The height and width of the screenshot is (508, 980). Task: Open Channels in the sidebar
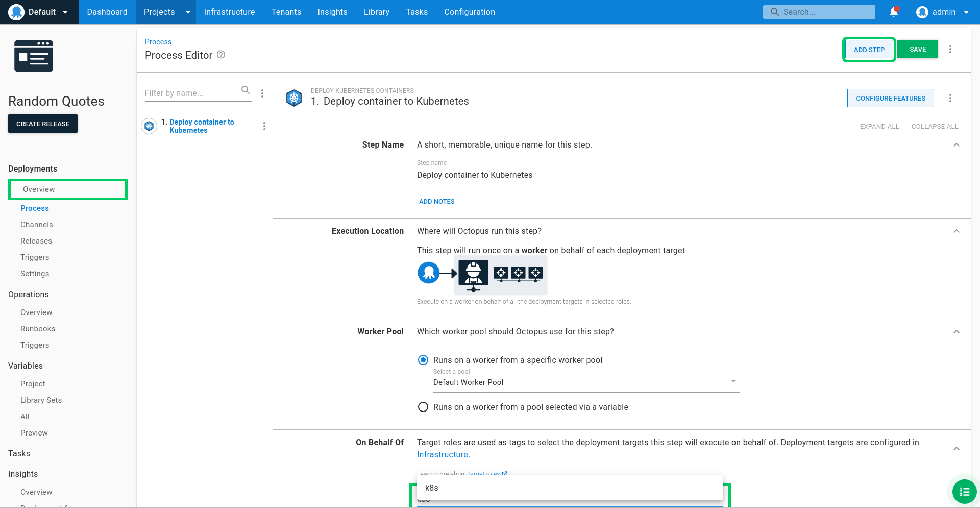tap(37, 225)
